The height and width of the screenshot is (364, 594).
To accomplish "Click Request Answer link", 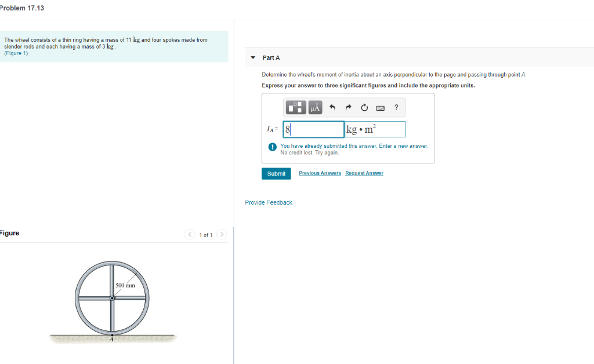I will (x=364, y=173).
